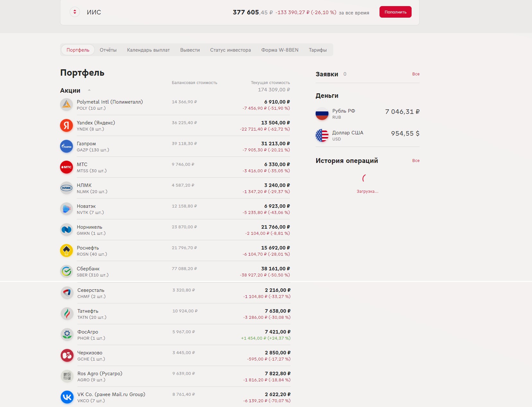Open the Статус инвестора tab

click(231, 50)
